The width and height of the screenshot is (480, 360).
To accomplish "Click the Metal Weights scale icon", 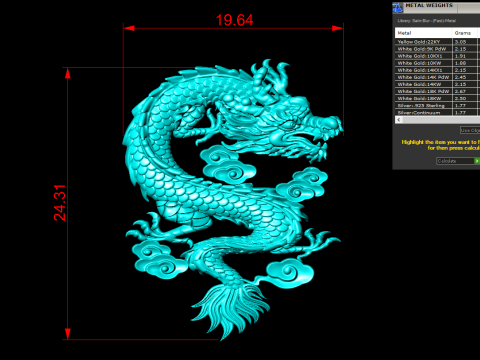I will [398, 7].
